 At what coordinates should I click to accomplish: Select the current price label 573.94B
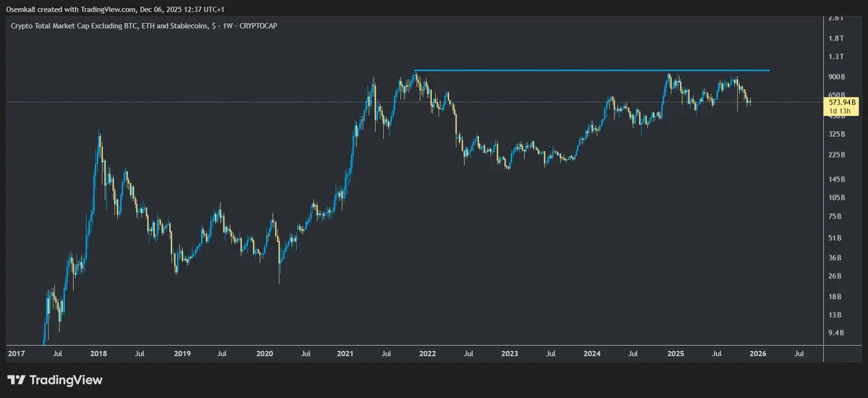click(843, 103)
